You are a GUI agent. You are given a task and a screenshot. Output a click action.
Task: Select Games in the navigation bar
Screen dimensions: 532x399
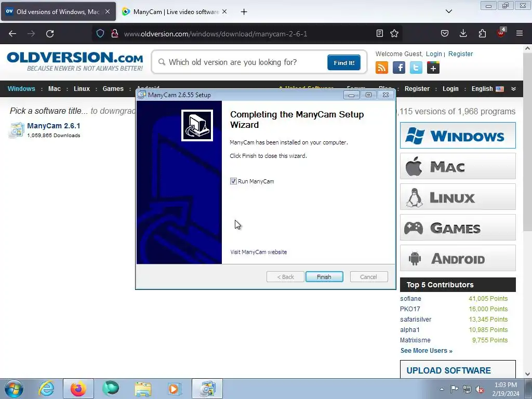[113, 88]
